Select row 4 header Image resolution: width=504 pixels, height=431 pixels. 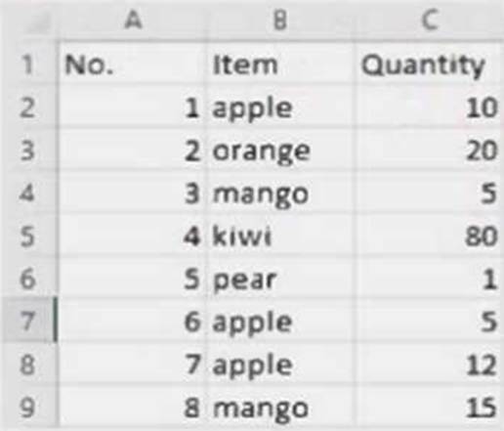click(x=29, y=193)
